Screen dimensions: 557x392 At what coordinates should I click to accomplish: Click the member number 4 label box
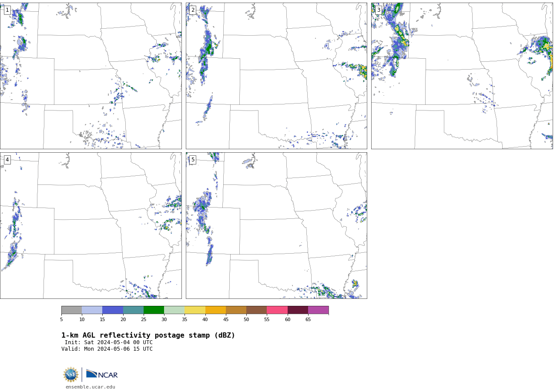7,160
